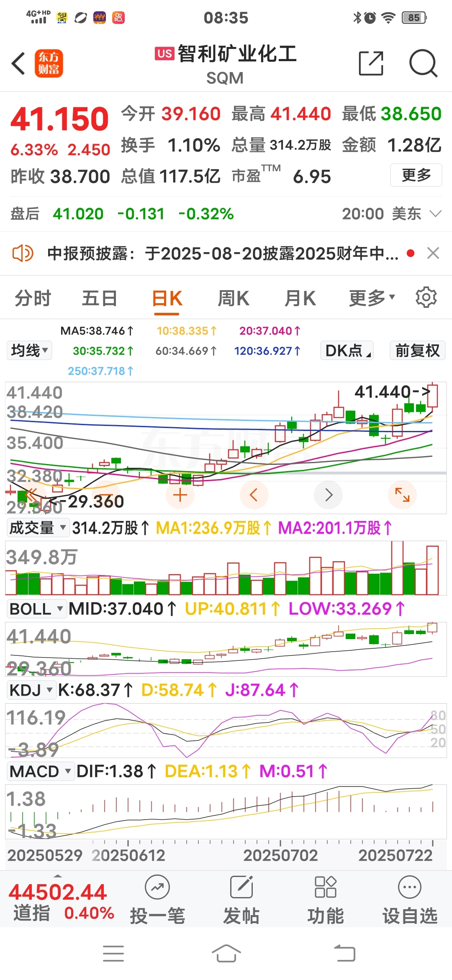The width and height of the screenshot is (452, 980).
Task: Switch to 分时 tab
Action: (x=33, y=299)
